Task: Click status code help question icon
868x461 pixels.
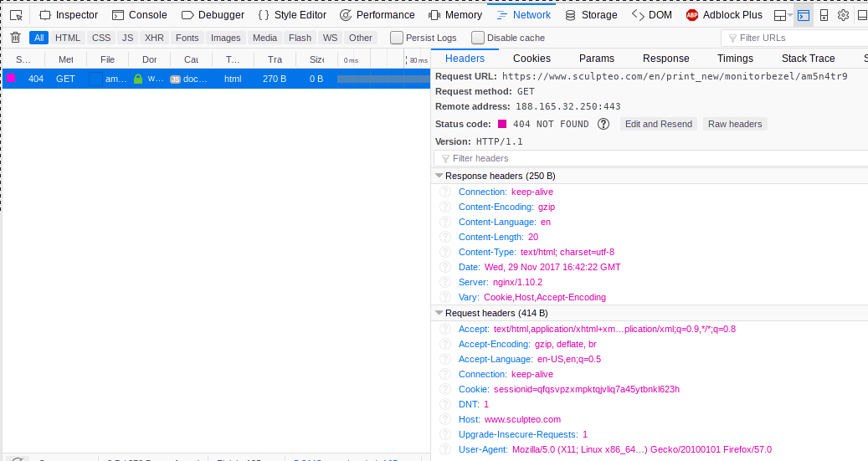Action: point(603,124)
